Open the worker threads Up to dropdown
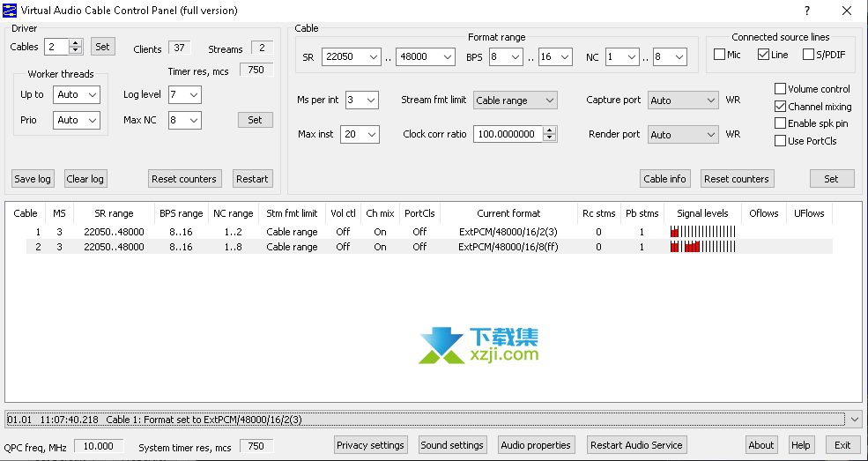This screenshot has width=868, height=461. click(77, 94)
